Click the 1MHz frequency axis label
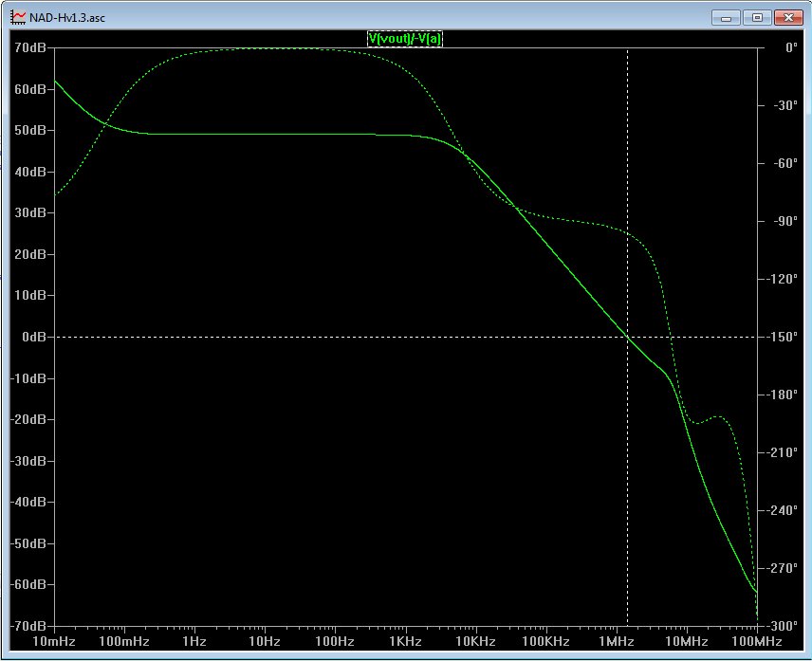This screenshot has width=812, height=661. click(x=617, y=642)
